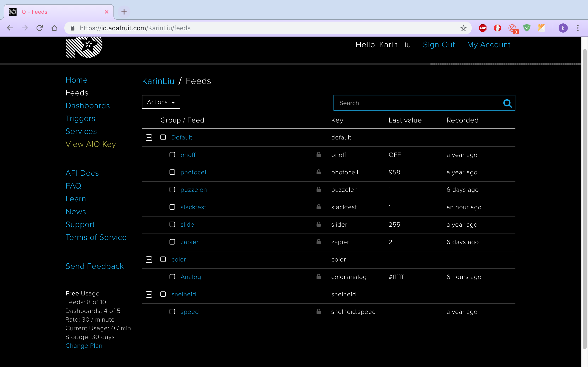Select the zapier feed checkbox
This screenshot has width=588, height=367.
click(x=172, y=242)
